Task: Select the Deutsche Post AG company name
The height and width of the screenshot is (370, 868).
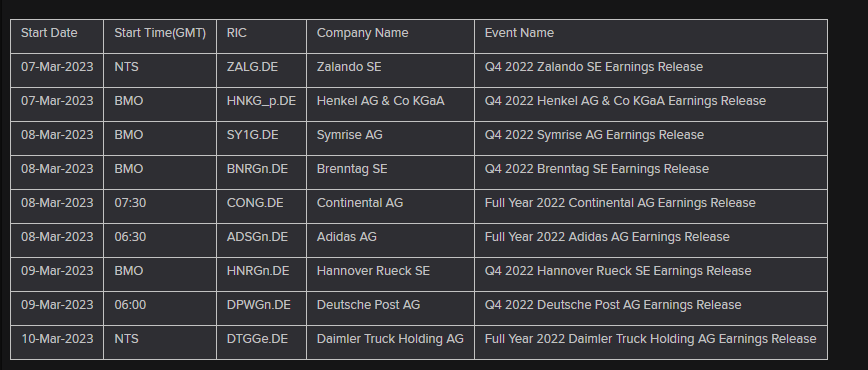Action: [368, 305]
